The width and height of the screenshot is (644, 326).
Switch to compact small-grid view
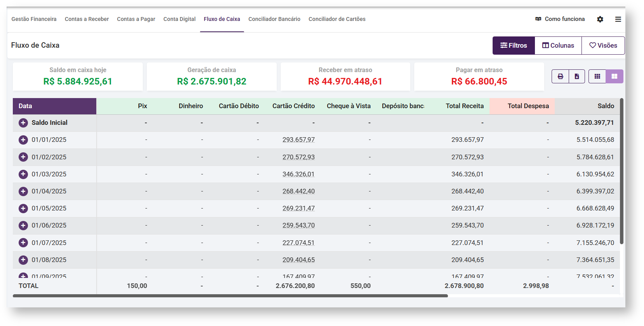[x=597, y=76]
